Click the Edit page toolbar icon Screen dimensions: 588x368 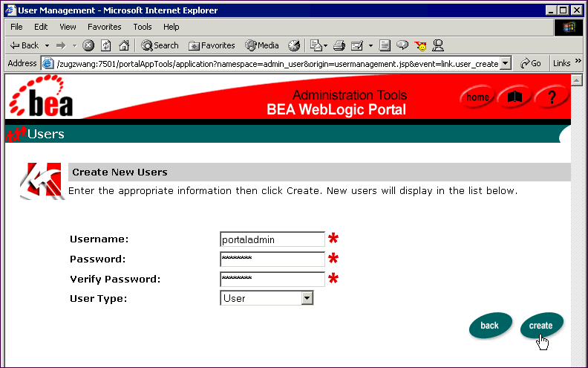(357, 45)
